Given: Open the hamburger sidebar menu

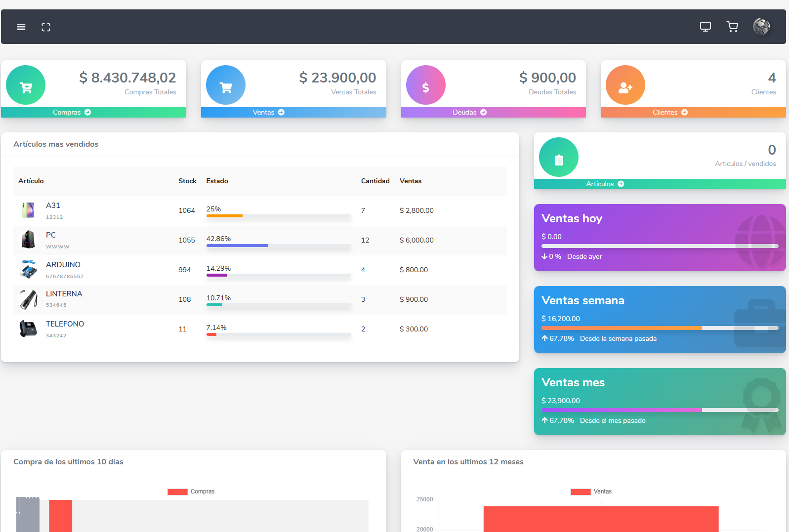Looking at the screenshot, I should click(21, 27).
